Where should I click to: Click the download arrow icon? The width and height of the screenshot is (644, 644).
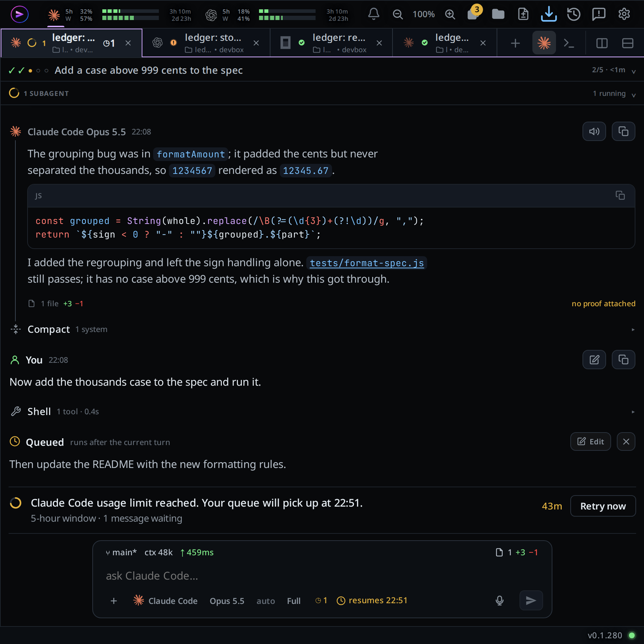click(548, 14)
